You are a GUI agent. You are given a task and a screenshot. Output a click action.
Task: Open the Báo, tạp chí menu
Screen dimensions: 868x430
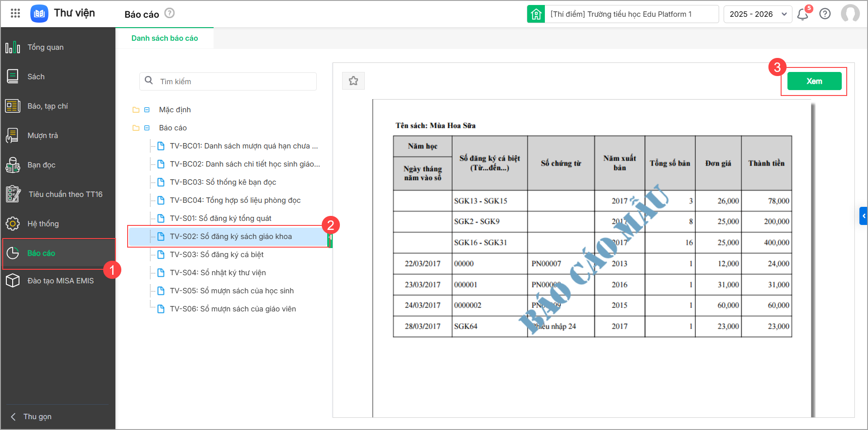pos(58,106)
